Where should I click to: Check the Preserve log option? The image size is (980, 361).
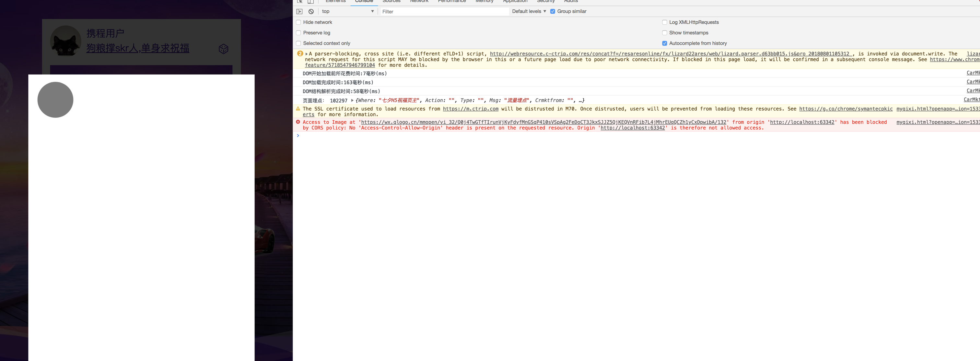[298, 33]
